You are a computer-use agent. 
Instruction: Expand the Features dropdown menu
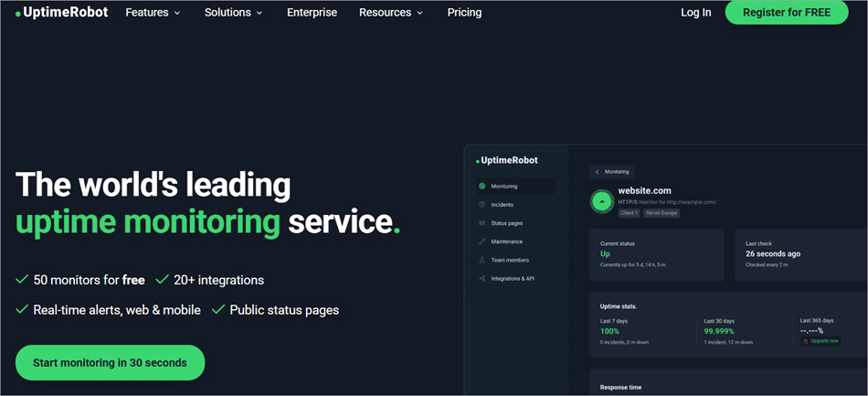pyautogui.click(x=153, y=12)
